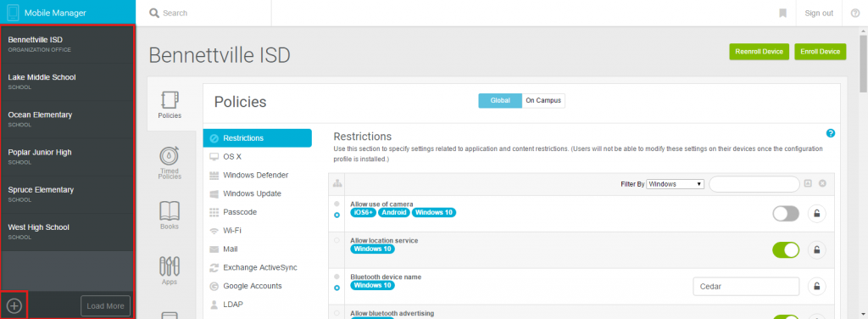Toggle Allow location service switch
This screenshot has height=319, width=868.
(786, 250)
